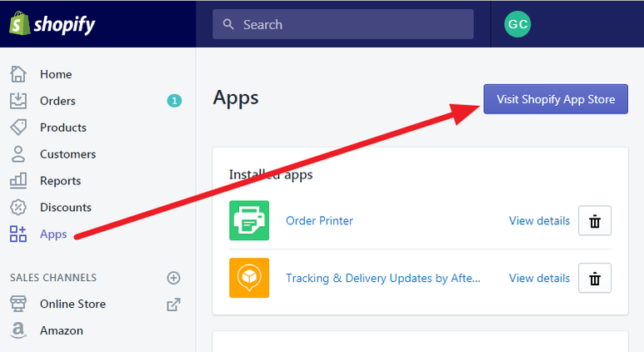
Task: Open Discounts from the sidebar
Action: [x=65, y=208]
